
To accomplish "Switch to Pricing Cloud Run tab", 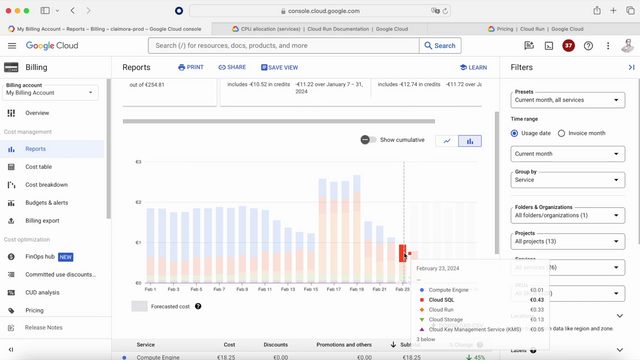I will 535,29.
